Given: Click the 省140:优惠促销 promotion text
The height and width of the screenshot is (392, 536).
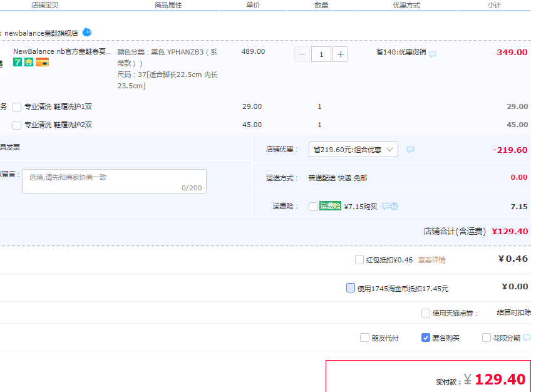Looking at the screenshot, I should tap(401, 52).
